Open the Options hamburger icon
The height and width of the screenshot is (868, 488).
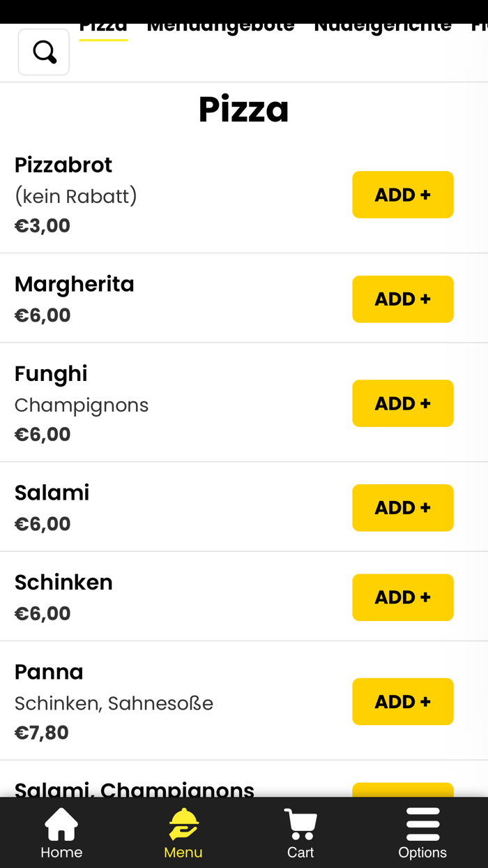tap(422, 825)
